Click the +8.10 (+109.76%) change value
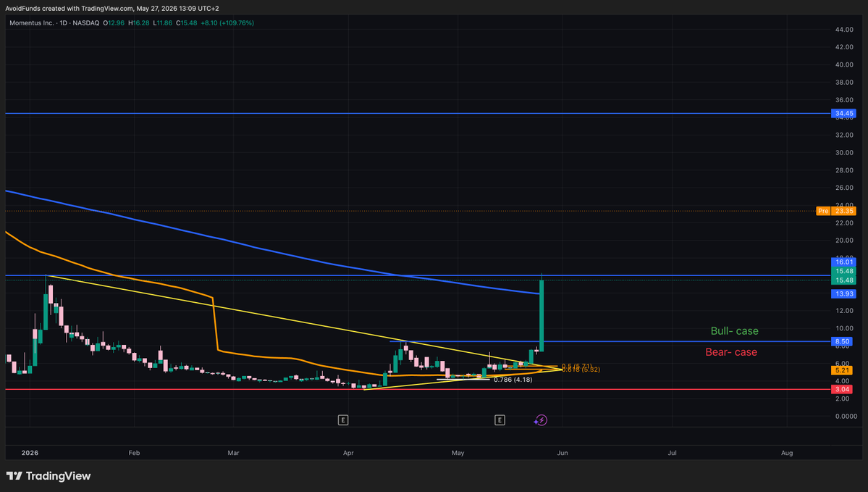The width and height of the screenshot is (868, 492). point(227,22)
